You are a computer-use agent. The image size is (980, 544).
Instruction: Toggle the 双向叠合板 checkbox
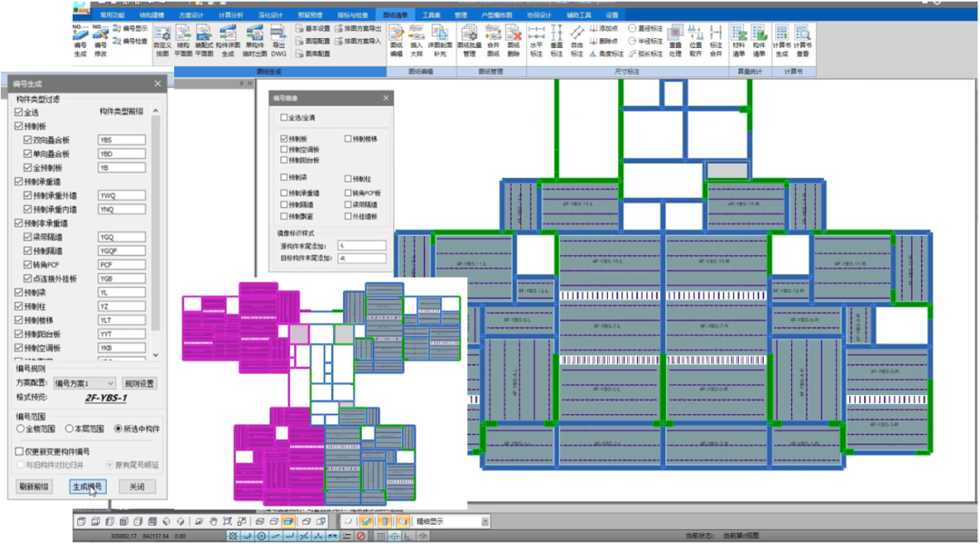(x=28, y=141)
